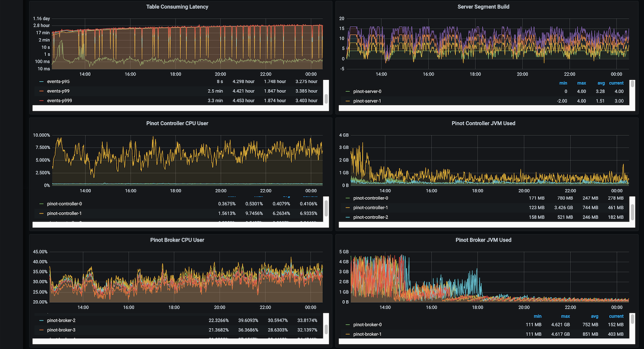Isolate the pinot-server-1 series in legend
The height and width of the screenshot is (349, 644).
367,101
